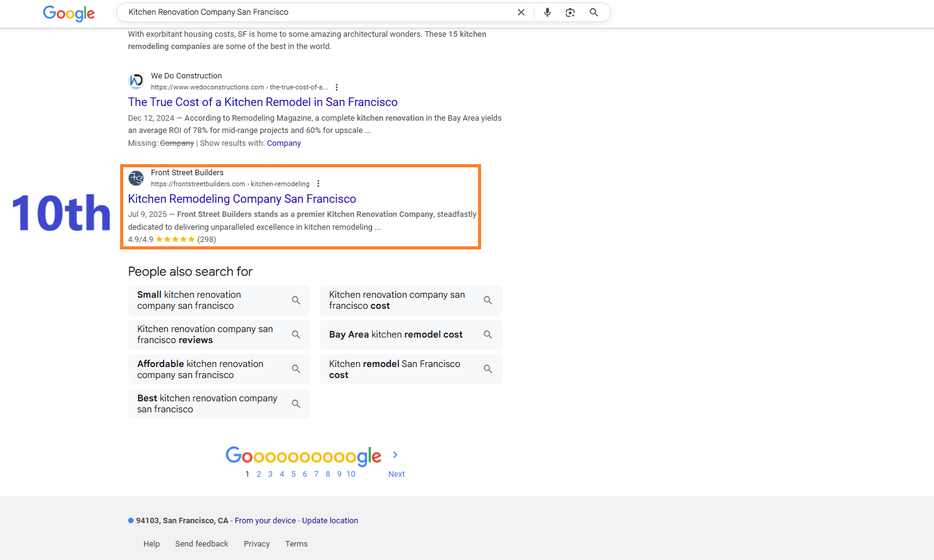Start voice search with the microphone icon
The image size is (934, 560).
(547, 12)
